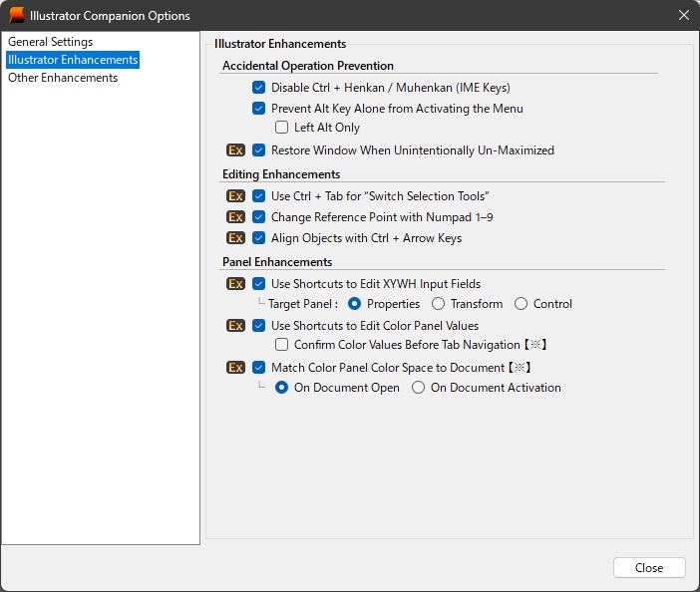The height and width of the screenshot is (592, 700).
Task: Select Properties as the target panel
Action: point(354,304)
